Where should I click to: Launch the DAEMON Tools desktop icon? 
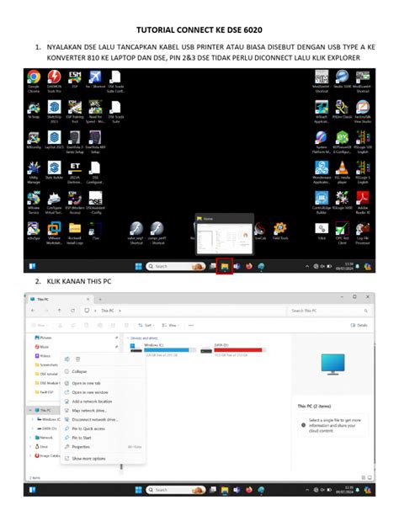pos(54,81)
